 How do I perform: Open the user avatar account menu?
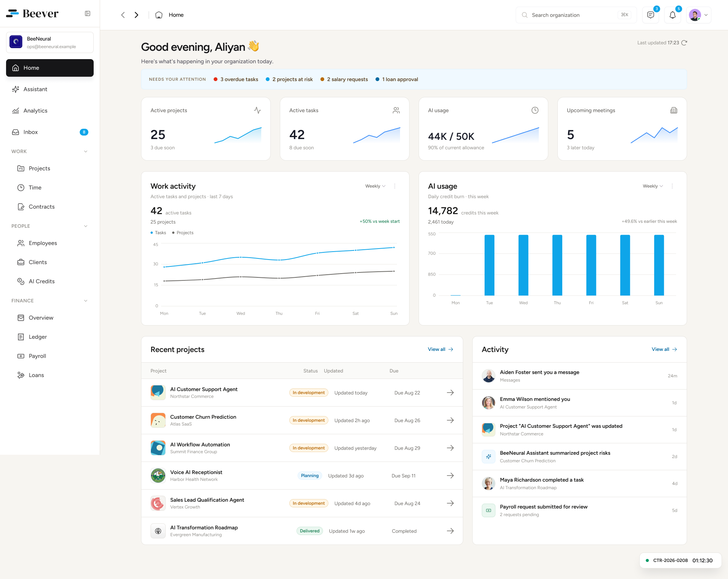point(699,15)
